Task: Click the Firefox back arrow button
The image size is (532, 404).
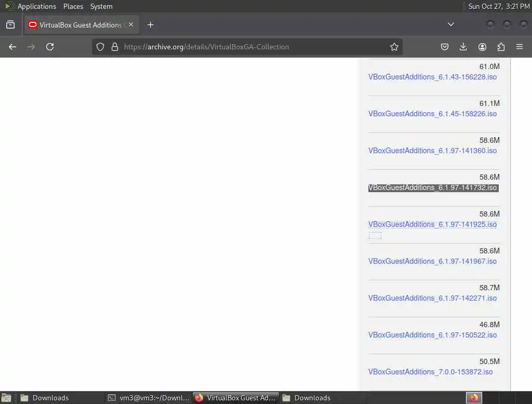Action: (12, 47)
